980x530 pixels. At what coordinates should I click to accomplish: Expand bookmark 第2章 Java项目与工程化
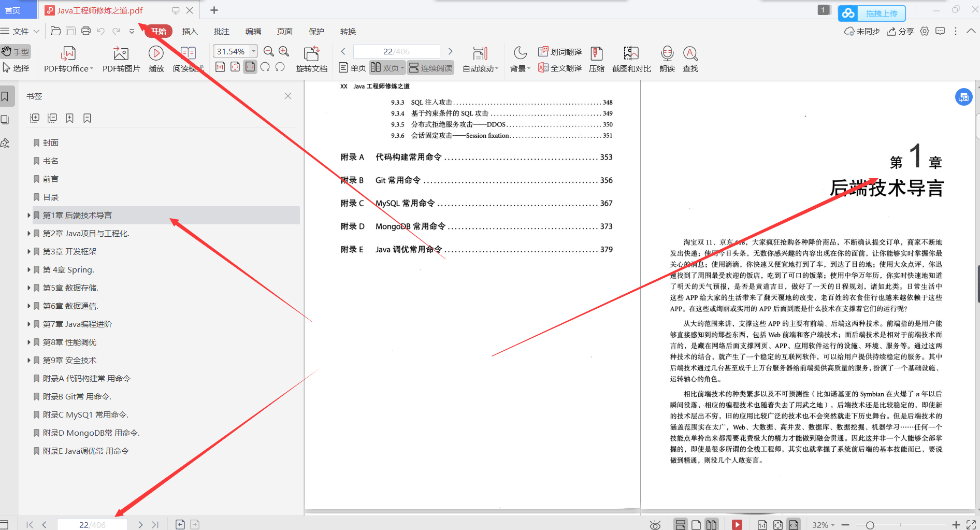29,233
